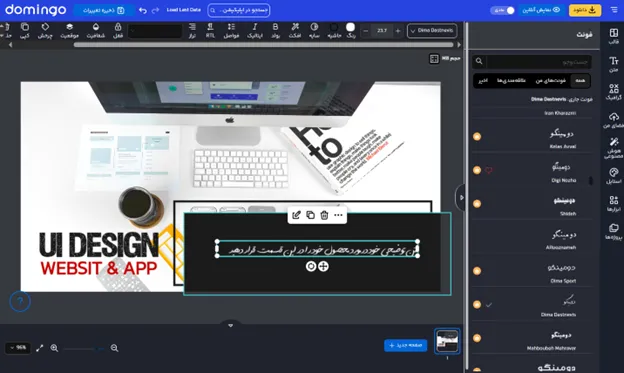
Task: Pick the white text color swatch
Action: (350, 27)
